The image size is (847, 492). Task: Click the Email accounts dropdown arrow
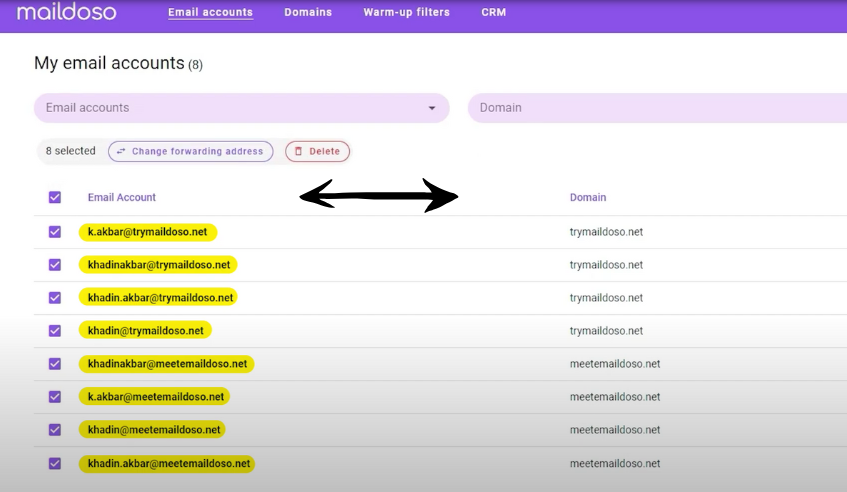(x=432, y=108)
